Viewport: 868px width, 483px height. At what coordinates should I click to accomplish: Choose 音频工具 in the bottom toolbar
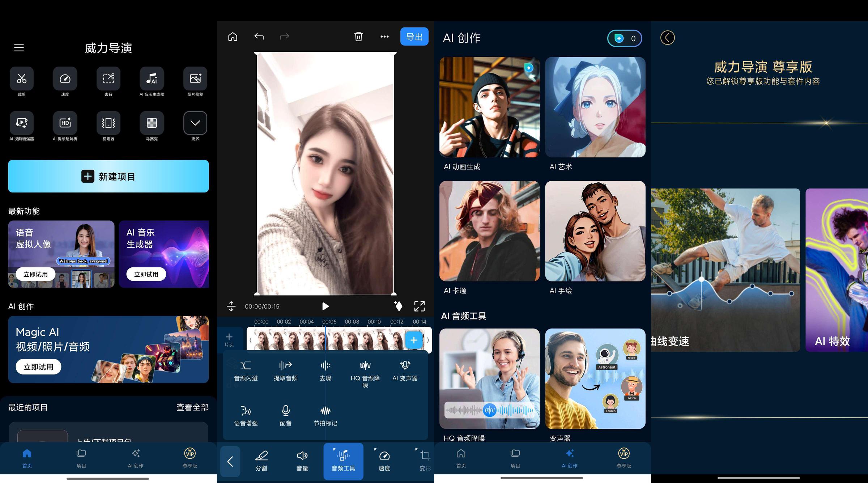(x=343, y=461)
